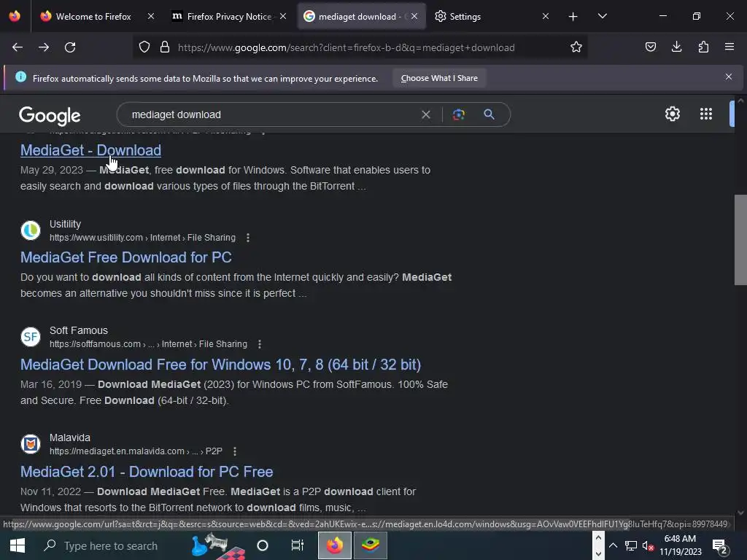The image size is (747, 560).
Task: Click the Soft Famous SF favicon
Action: 31,337
